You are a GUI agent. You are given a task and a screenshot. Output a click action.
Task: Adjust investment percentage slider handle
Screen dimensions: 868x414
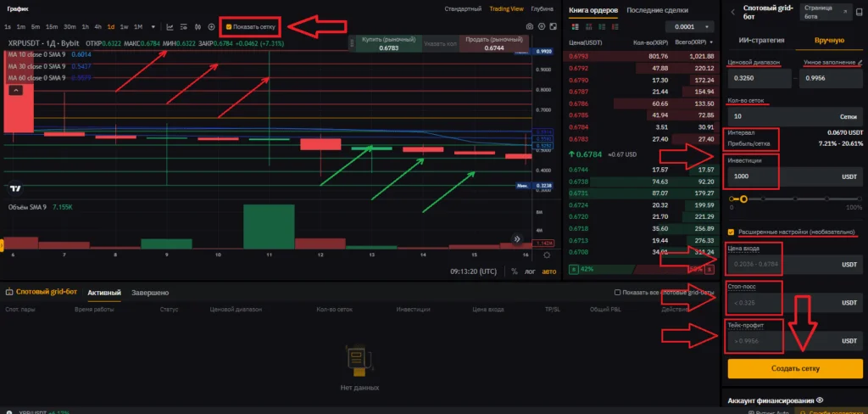[743, 199]
